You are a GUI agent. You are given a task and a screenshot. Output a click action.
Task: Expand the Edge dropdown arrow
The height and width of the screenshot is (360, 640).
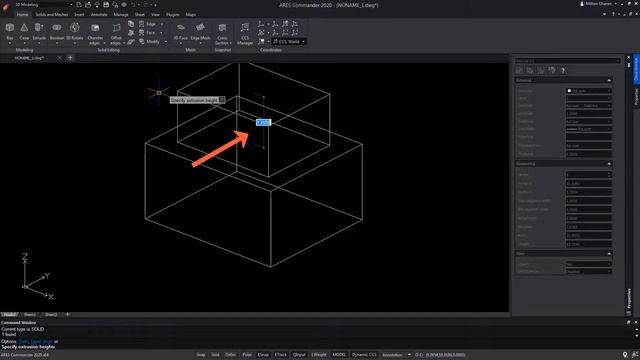coord(162,24)
